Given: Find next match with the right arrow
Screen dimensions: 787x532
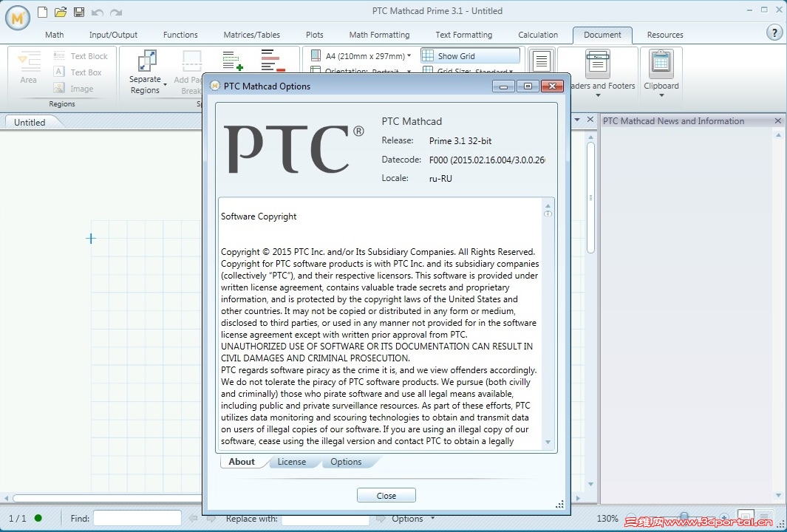Looking at the screenshot, I should pyautogui.click(x=211, y=518).
